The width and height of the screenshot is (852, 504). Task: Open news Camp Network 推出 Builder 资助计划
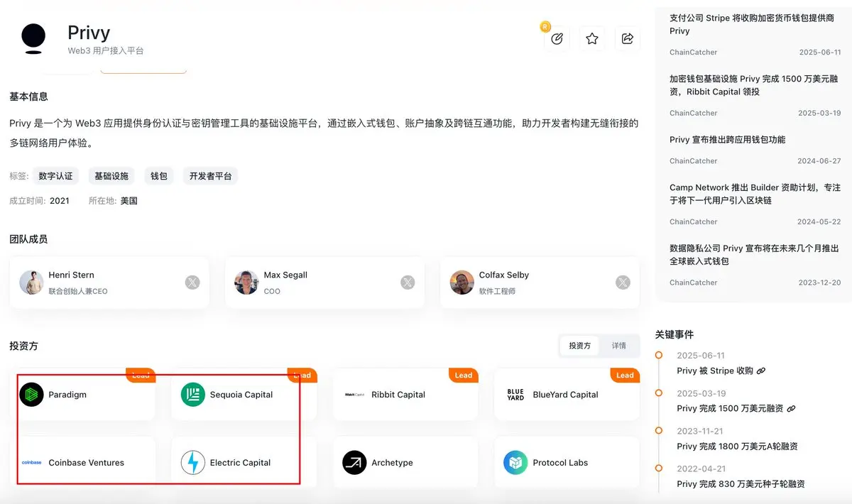[x=755, y=194]
